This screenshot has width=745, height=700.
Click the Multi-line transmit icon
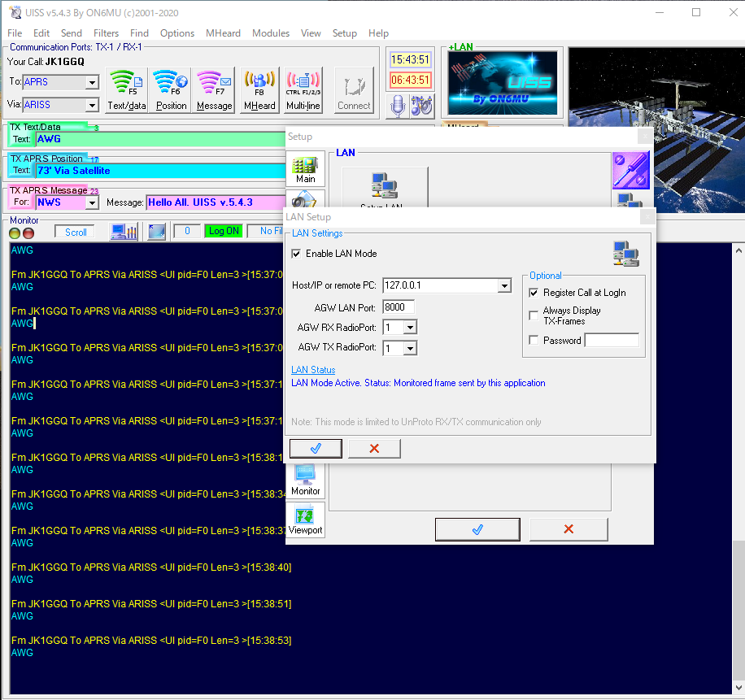(303, 89)
